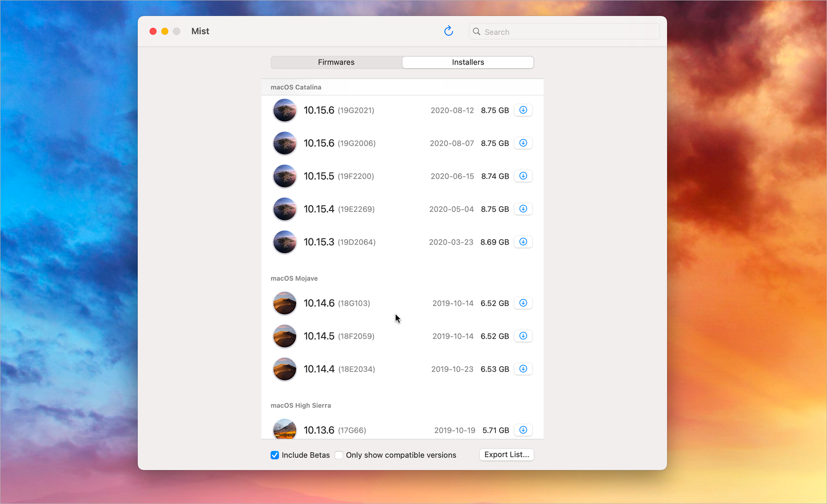This screenshot has width=827, height=504.
Task: Click Catalina icon for 10.15.3 row
Action: (x=285, y=242)
